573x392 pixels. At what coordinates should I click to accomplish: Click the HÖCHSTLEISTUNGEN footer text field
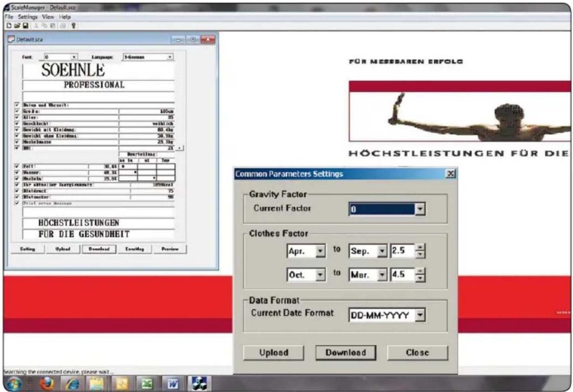pos(98,223)
